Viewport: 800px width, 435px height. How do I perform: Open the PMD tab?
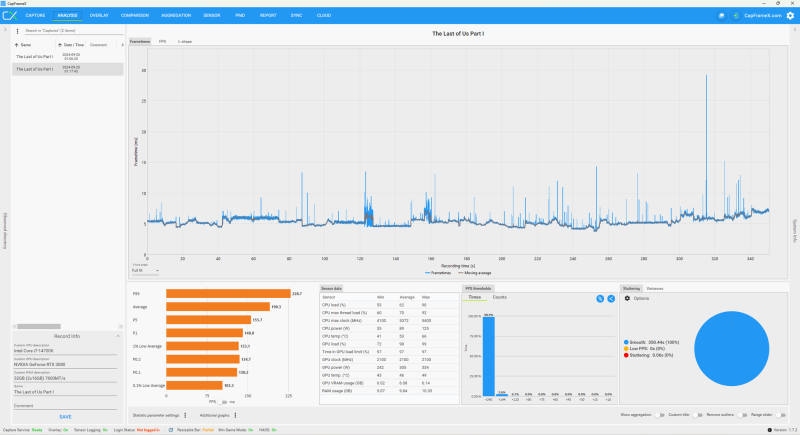click(240, 15)
